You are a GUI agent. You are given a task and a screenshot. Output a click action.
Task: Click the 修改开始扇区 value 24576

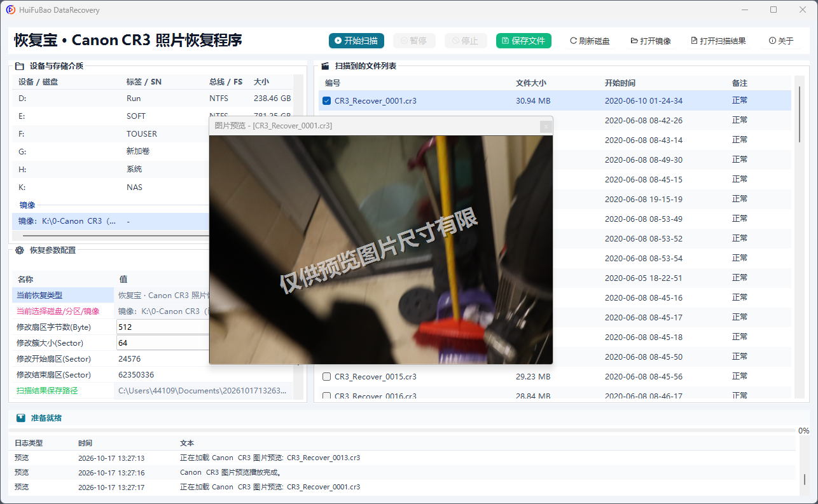tap(130, 358)
